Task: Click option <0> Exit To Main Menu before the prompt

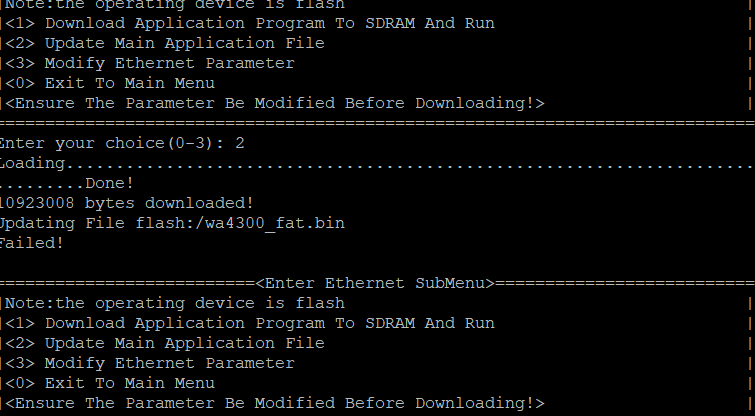Action: coord(128,83)
